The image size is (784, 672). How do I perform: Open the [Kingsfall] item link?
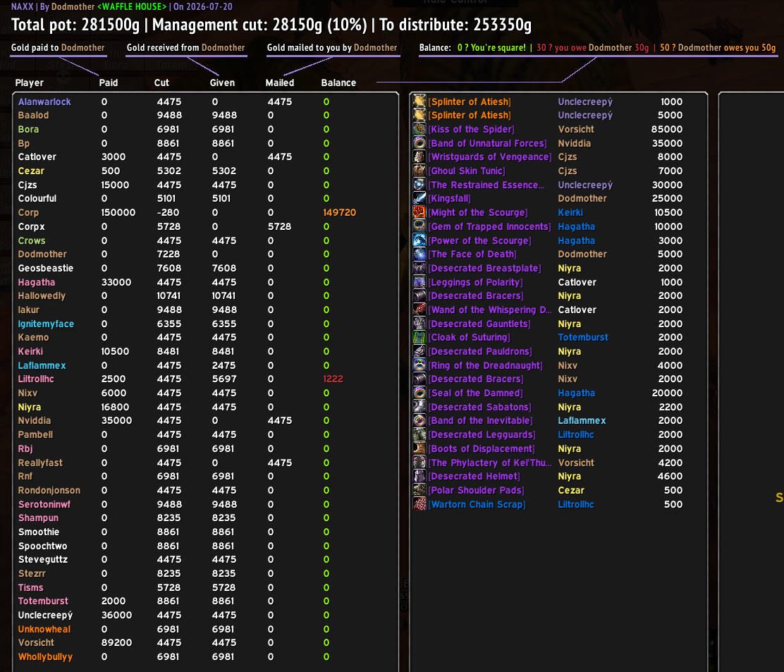point(449,199)
